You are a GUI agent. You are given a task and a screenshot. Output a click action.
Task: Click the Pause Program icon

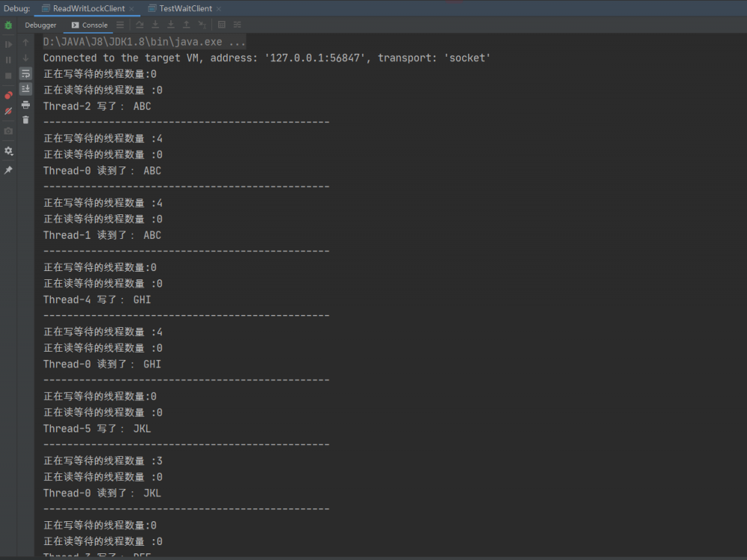(8, 60)
